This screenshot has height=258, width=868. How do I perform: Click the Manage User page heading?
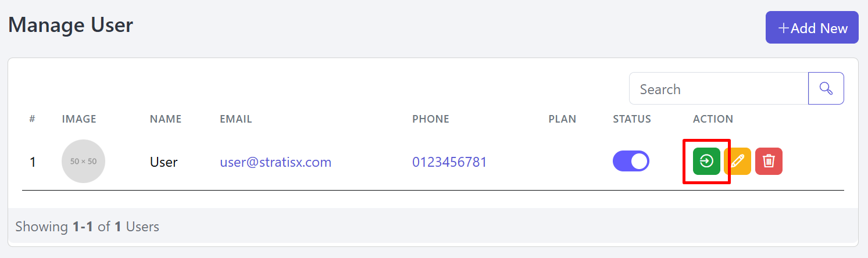point(71,25)
